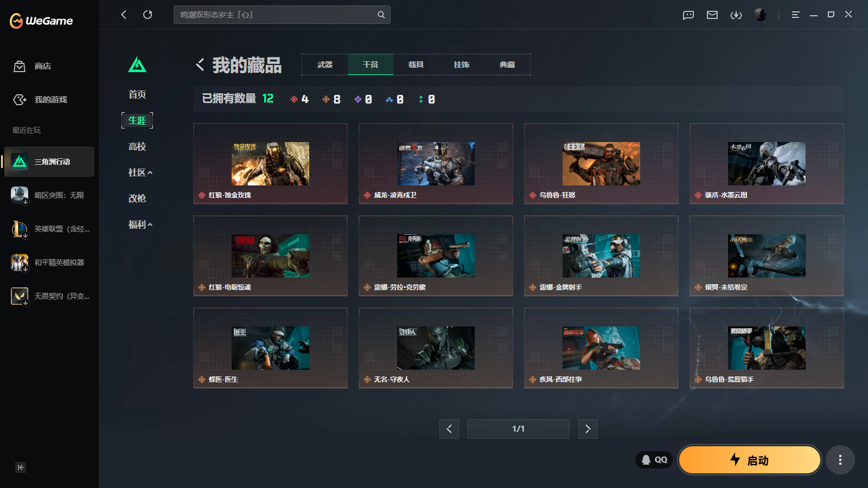
Task: Launch the game with 启动 button
Action: [x=750, y=460]
